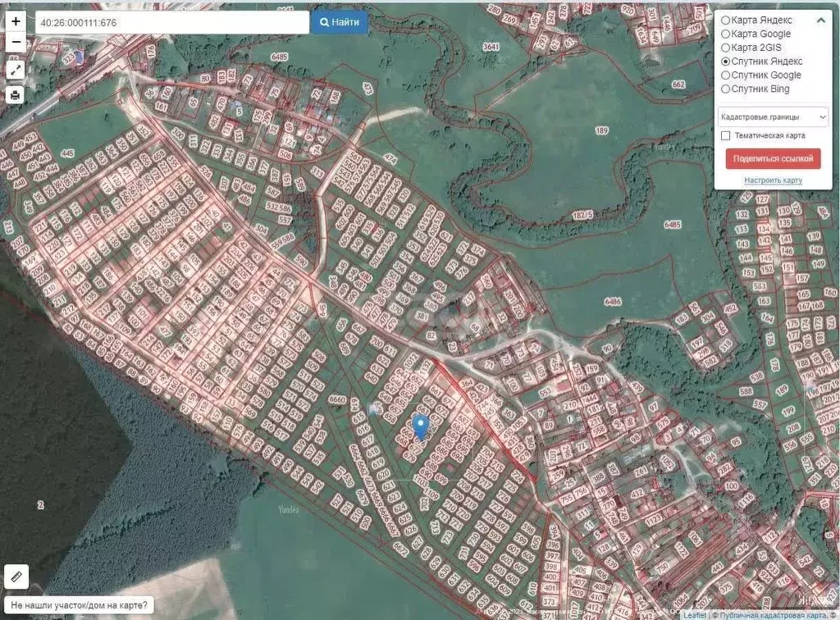Open the Leaflet attribution link
Screen dimensions: 840x620
[696, 615]
